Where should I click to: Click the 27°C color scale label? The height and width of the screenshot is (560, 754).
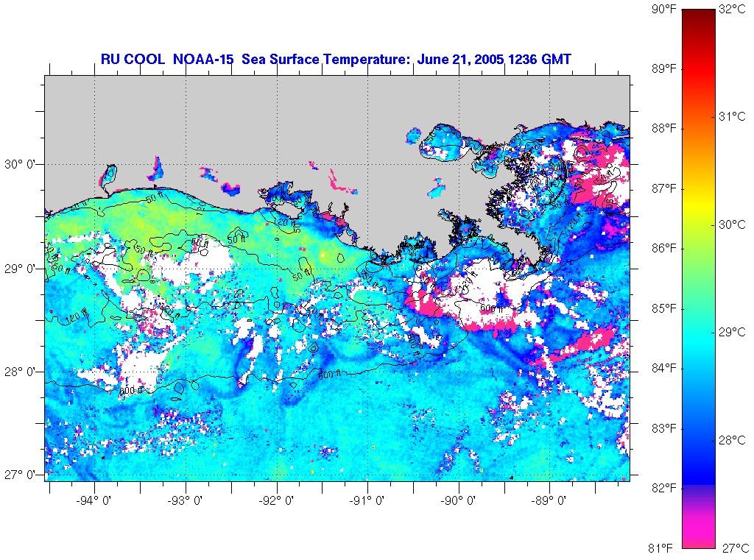[735, 547]
